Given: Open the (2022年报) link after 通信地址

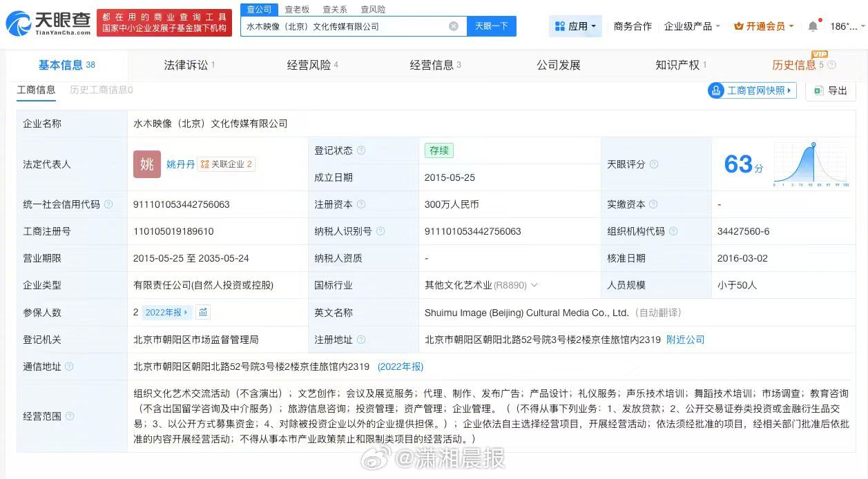Looking at the screenshot, I should click(399, 366).
